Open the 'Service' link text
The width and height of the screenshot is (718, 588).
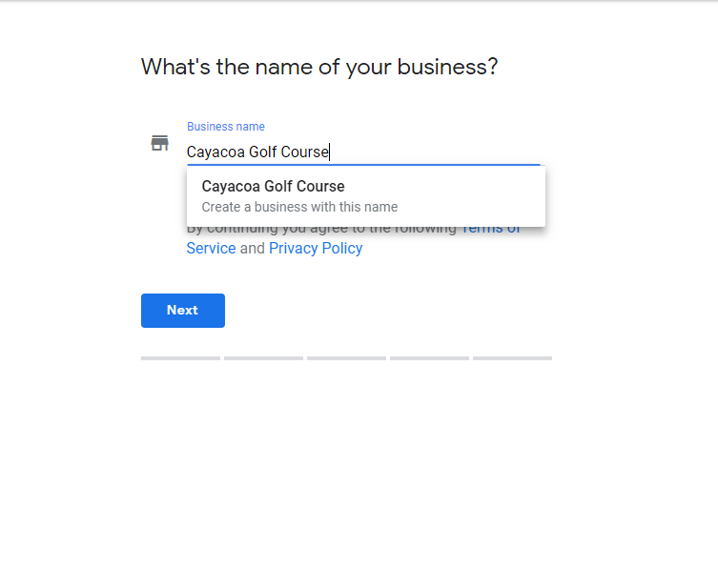pos(211,248)
